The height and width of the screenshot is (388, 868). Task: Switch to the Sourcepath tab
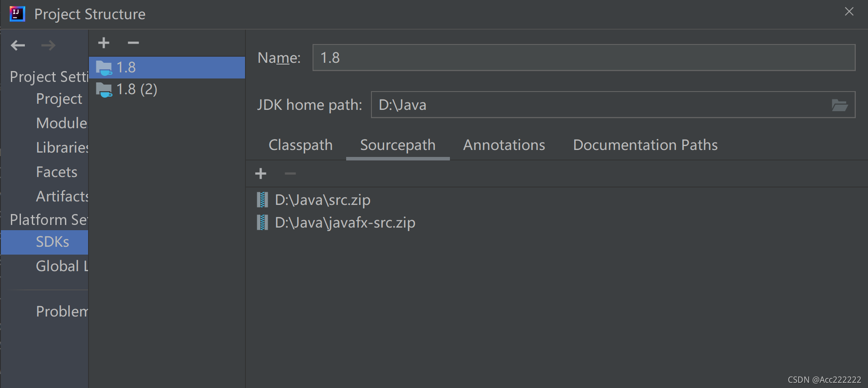tap(398, 145)
